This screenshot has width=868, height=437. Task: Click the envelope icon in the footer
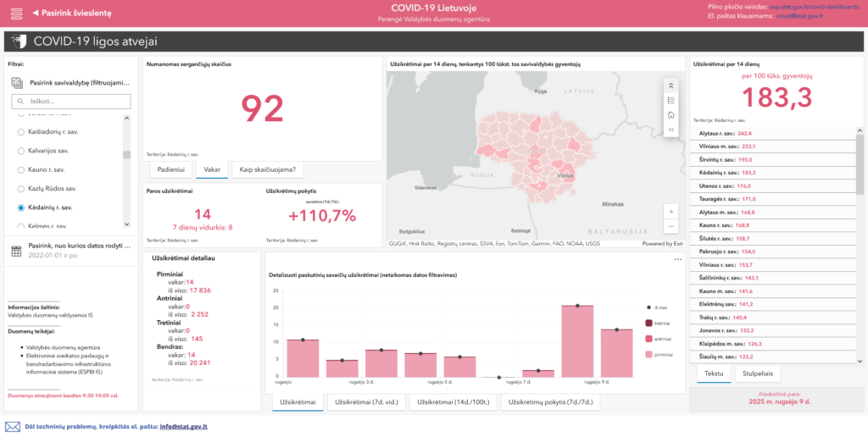point(13,427)
